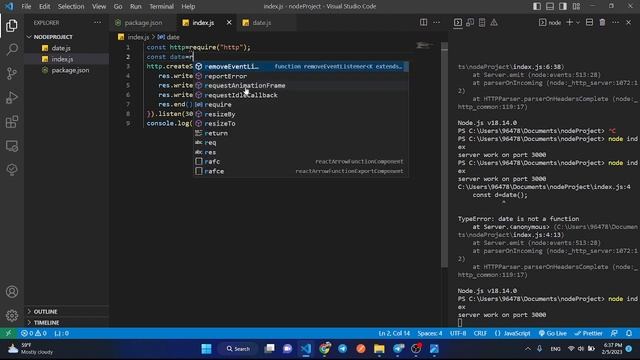This screenshot has height=360, width=640.
Task: Expand the Timeline section
Action: pos(67,322)
